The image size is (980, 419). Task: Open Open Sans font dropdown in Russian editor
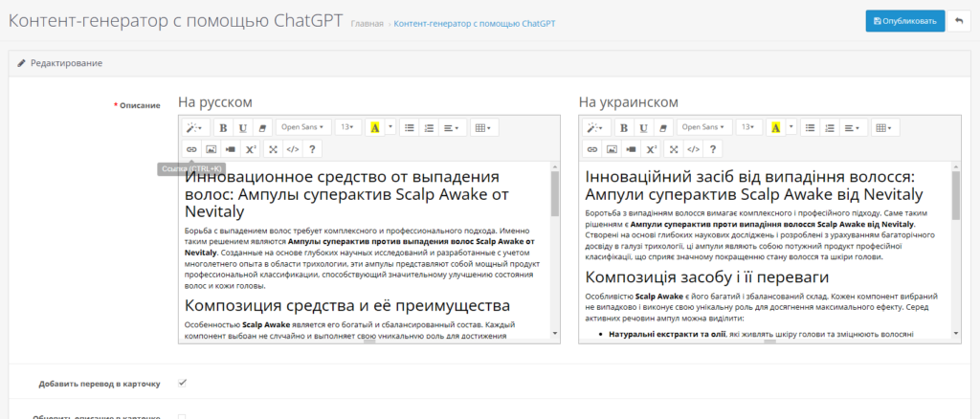[302, 127]
